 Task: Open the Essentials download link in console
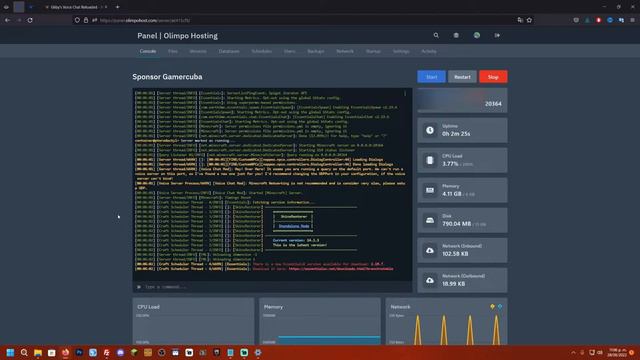click(341, 269)
